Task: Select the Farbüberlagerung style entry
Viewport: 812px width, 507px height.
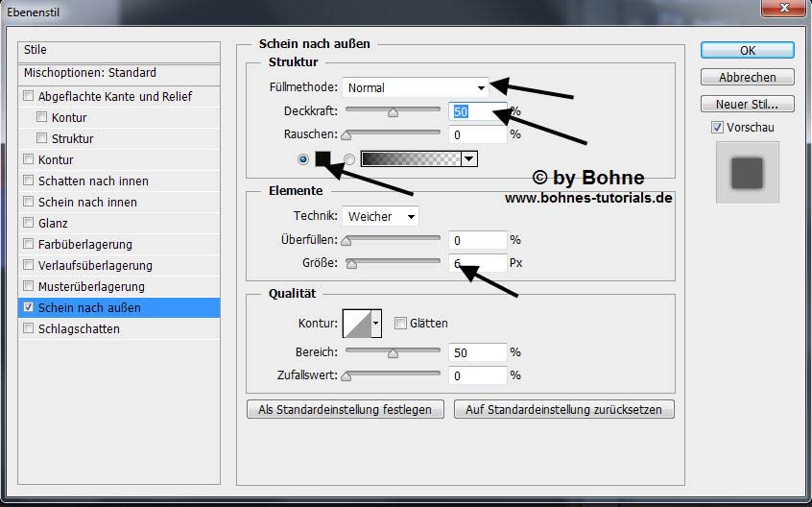Action: pyautogui.click(x=85, y=244)
